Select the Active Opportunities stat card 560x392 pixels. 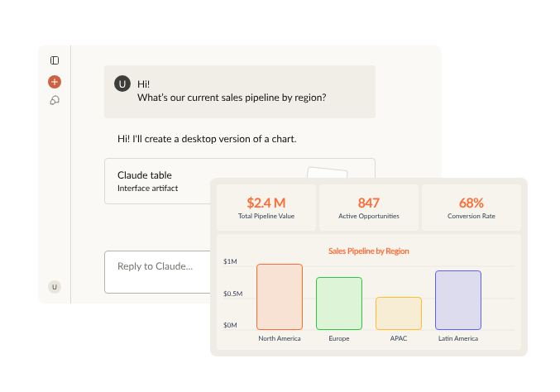(369, 208)
